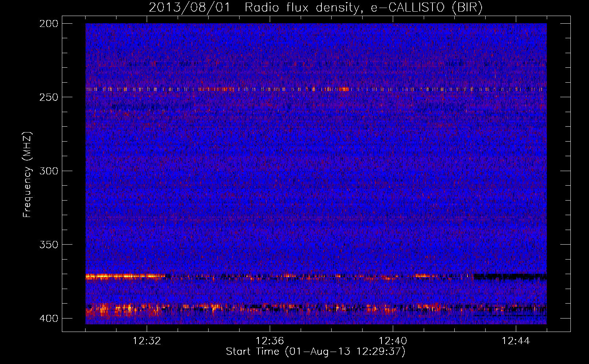Click the 350 frequency tick label
Screen dimensions: 589x364
48,244
